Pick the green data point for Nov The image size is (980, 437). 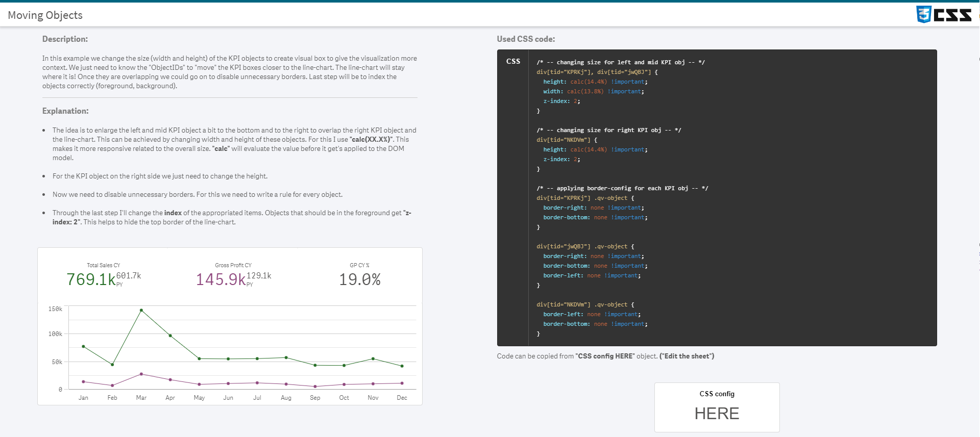373,359
